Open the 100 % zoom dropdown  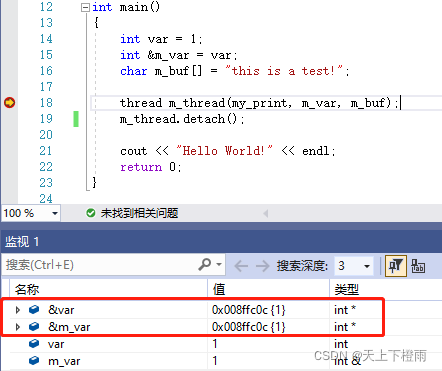[x=55, y=213]
